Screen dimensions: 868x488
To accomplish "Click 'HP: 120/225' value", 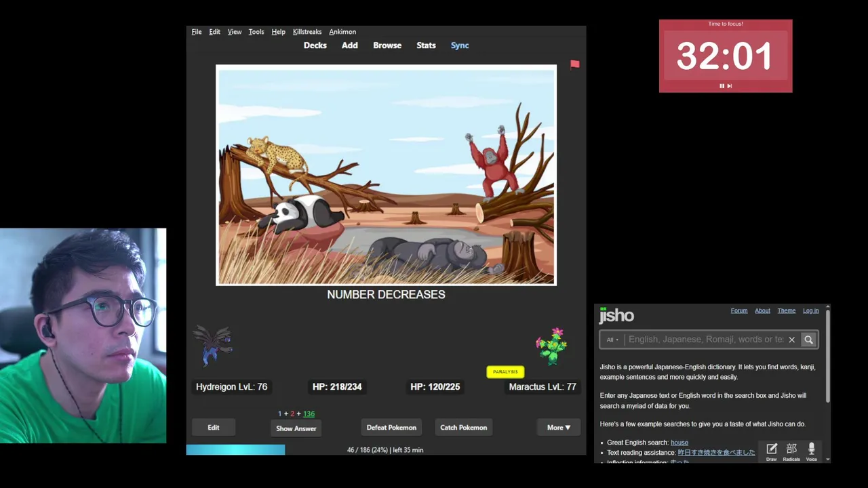I will pyautogui.click(x=435, y=387).
